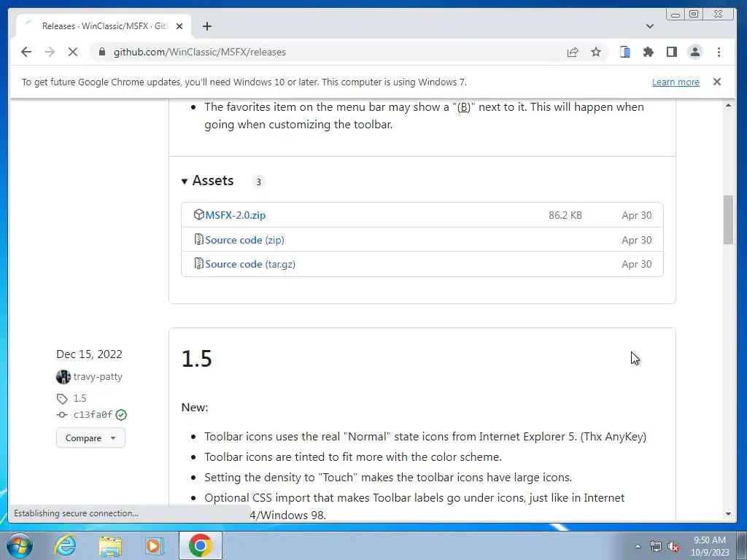Image resolution: width=747 pixels, height=560 pixels.
Task: Download Source code (tar.gz)
Action: coord(250,264)
